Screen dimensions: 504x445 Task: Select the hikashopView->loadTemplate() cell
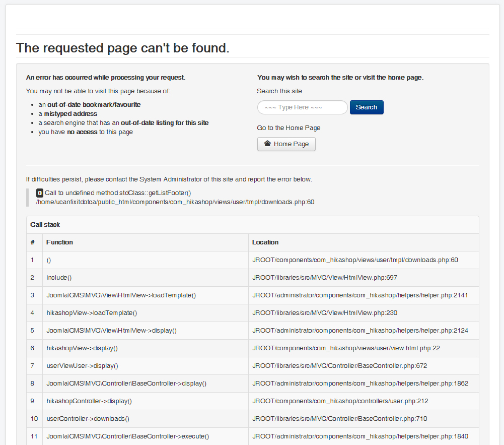[92, 313]
